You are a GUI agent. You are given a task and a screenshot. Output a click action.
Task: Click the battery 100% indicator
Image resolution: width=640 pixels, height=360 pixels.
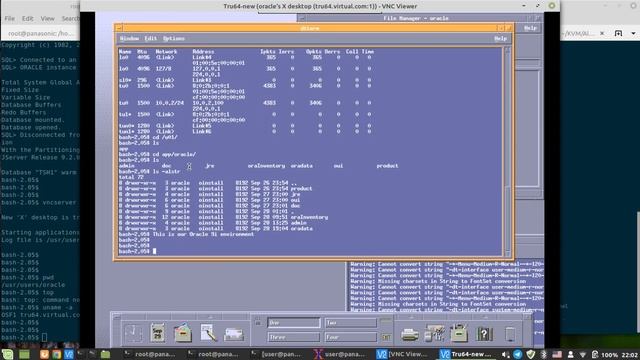(x=605, y=354)
